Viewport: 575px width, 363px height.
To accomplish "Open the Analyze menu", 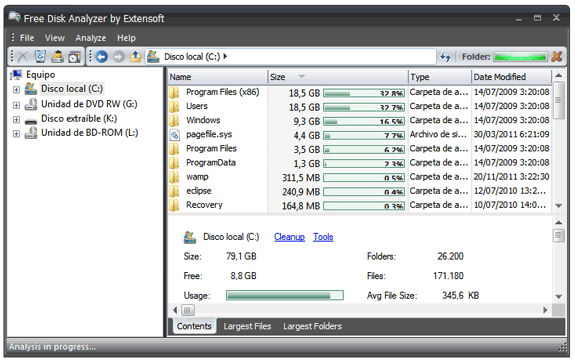I will coord(91,38).
